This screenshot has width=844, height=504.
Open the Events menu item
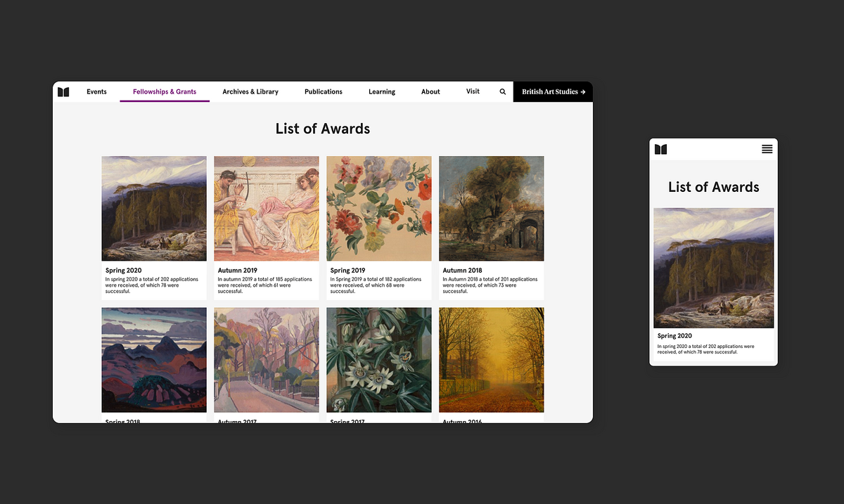pyautogui.click(x=96, y=92)
